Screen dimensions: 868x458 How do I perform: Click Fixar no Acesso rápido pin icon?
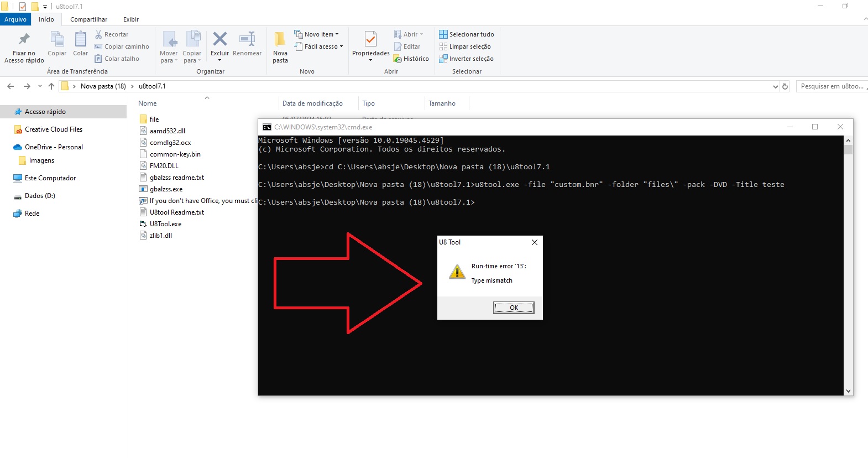pyautogui.click(x=24, y=39)
